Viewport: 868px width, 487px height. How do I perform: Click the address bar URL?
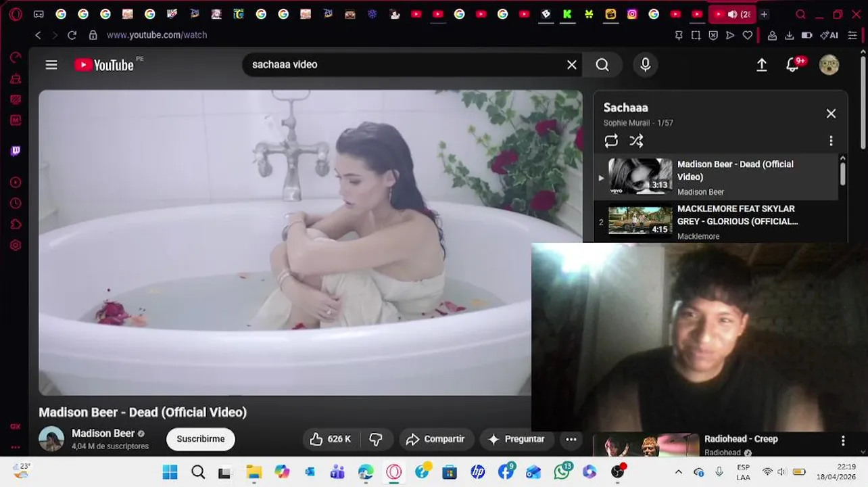(157, 35)
